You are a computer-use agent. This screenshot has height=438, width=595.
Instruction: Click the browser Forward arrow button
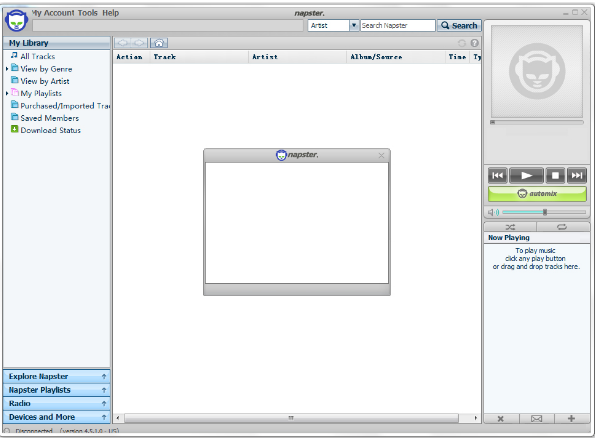point(139,43)
